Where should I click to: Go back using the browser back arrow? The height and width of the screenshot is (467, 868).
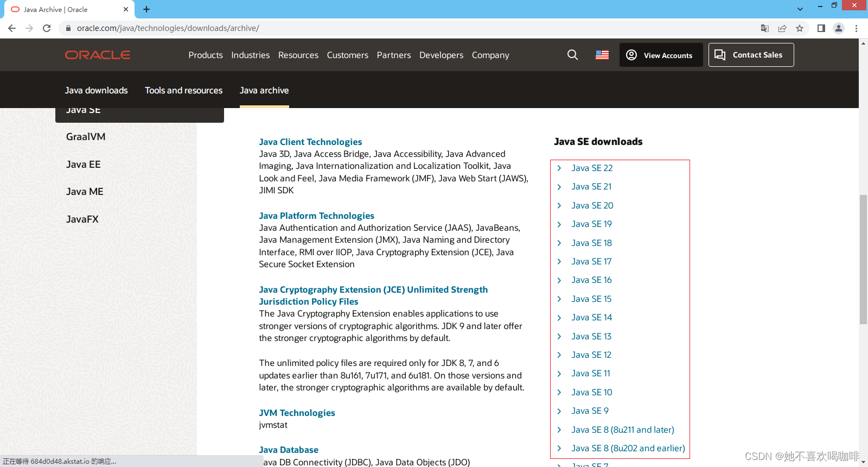point(12,28)
